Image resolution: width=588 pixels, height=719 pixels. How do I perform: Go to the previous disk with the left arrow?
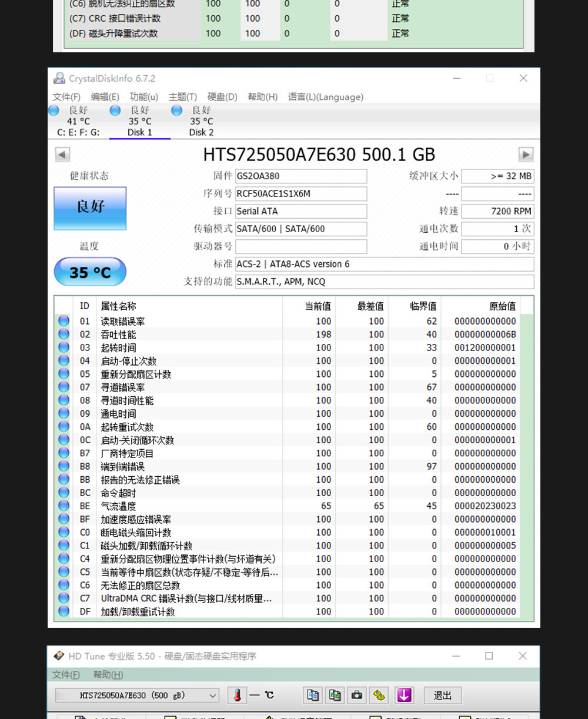coord(62,155)
